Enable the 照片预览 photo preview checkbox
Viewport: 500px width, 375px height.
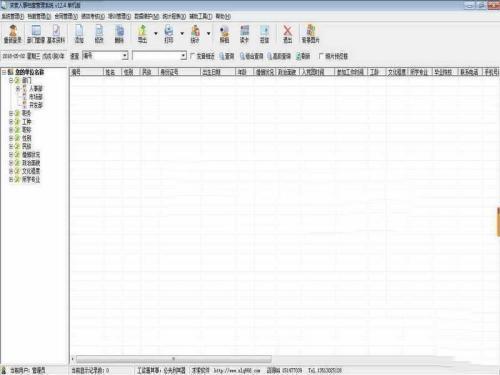coord(321,56)
